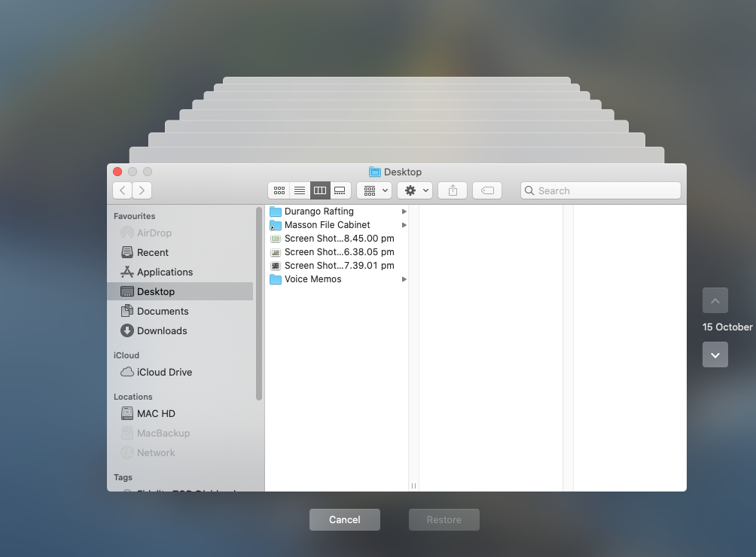
Task: Go to the previous backup with up arrow
Action: point(715,300)
